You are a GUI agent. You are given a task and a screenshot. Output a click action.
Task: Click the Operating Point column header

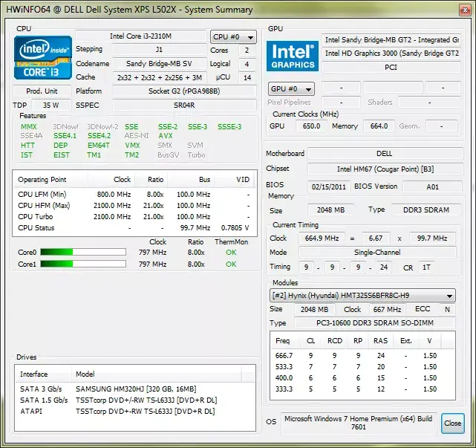[x=50, y=180]
